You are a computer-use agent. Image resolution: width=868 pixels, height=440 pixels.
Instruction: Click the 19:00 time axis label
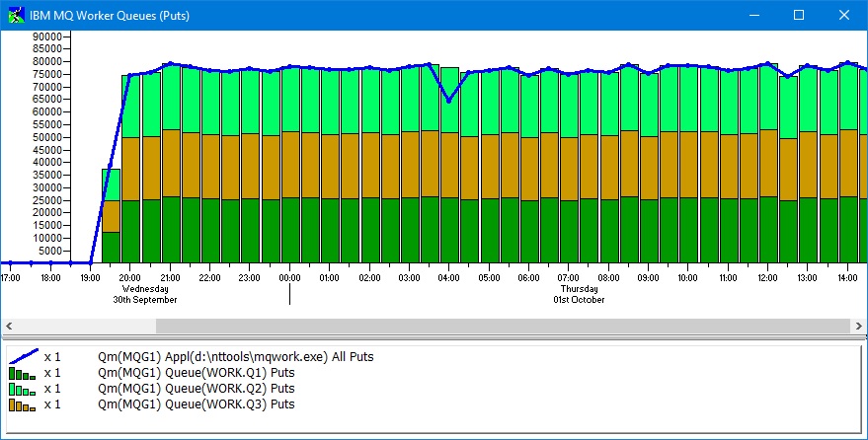coord(90,277)
